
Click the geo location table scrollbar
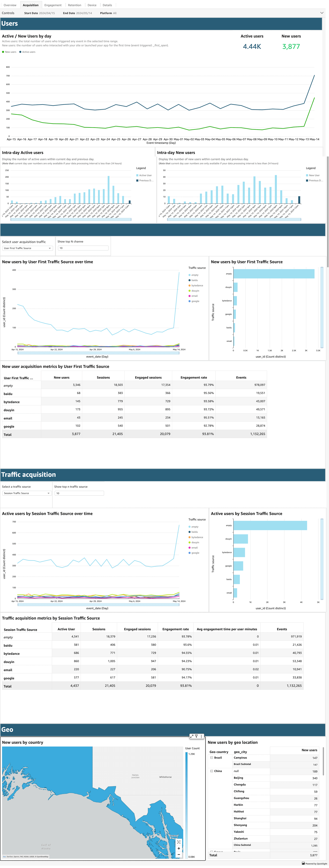click(x=323, y=761)
